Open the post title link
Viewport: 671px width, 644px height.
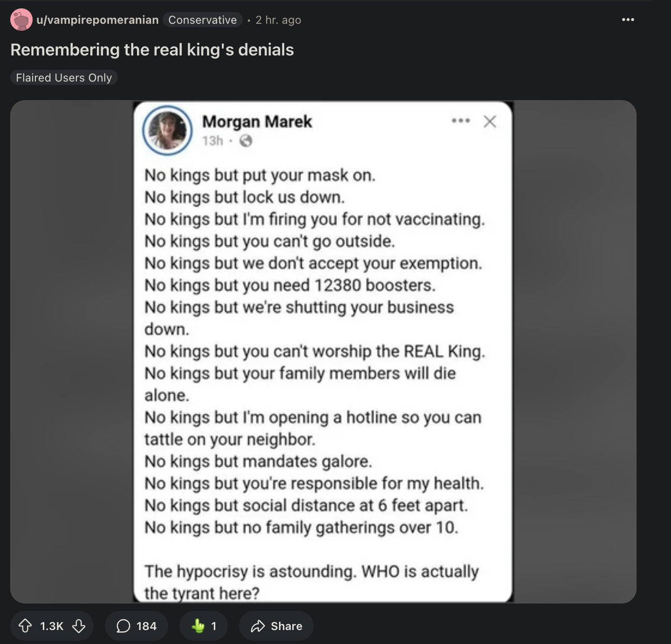click(152, 49)
